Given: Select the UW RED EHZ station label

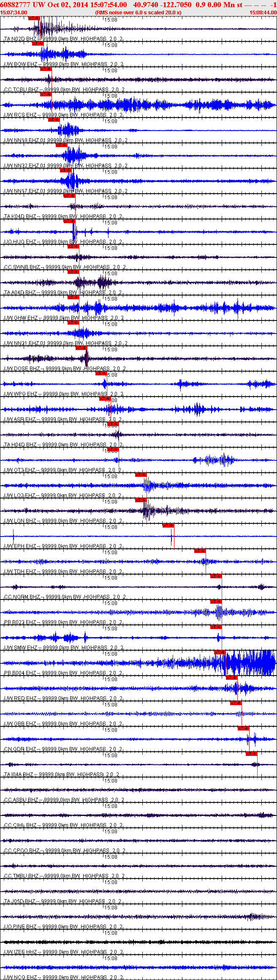Looking at the screenshot, I should pos(63,698).
